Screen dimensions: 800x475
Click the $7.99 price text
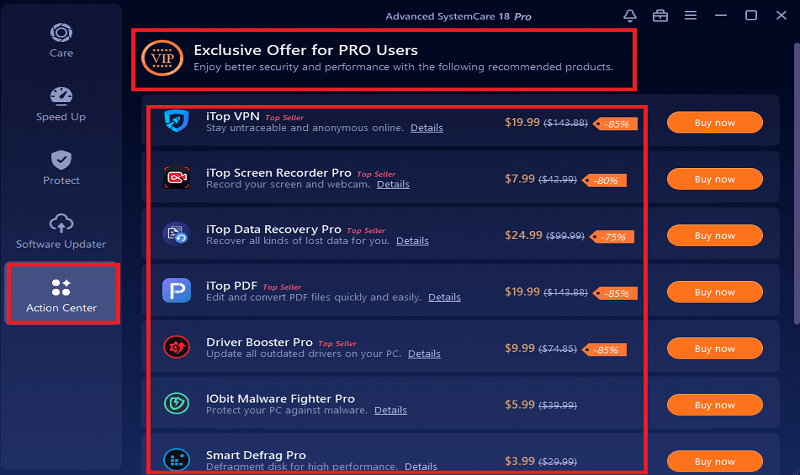coord(519,179)
